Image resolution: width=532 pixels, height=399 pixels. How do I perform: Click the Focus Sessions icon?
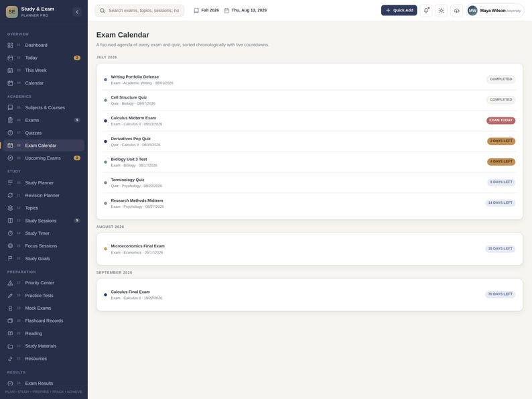pyautogui.click(x=10, y=246)
